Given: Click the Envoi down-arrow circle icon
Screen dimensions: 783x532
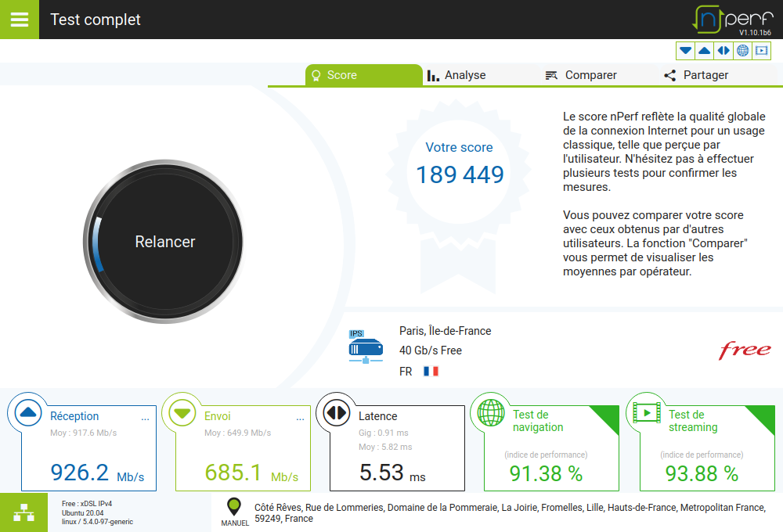Looking at the screenshot, I should click(182, 413).
